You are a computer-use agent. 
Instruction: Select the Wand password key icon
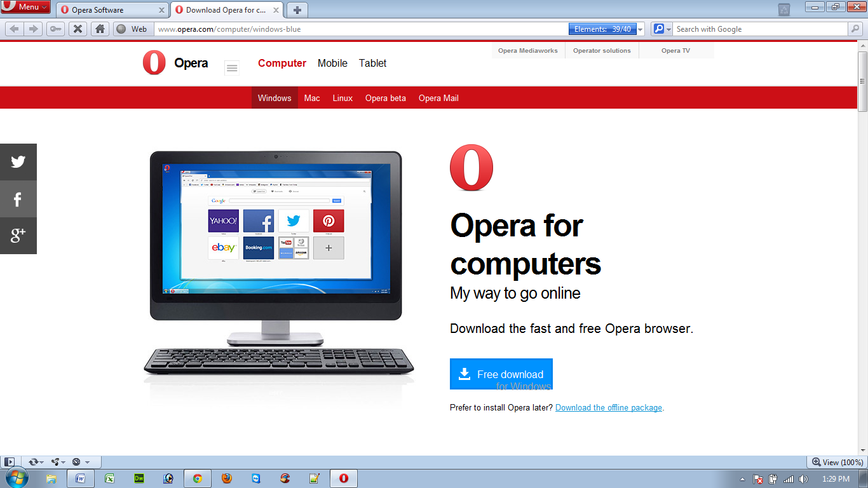pyautogui.click(x=56, y=29)
